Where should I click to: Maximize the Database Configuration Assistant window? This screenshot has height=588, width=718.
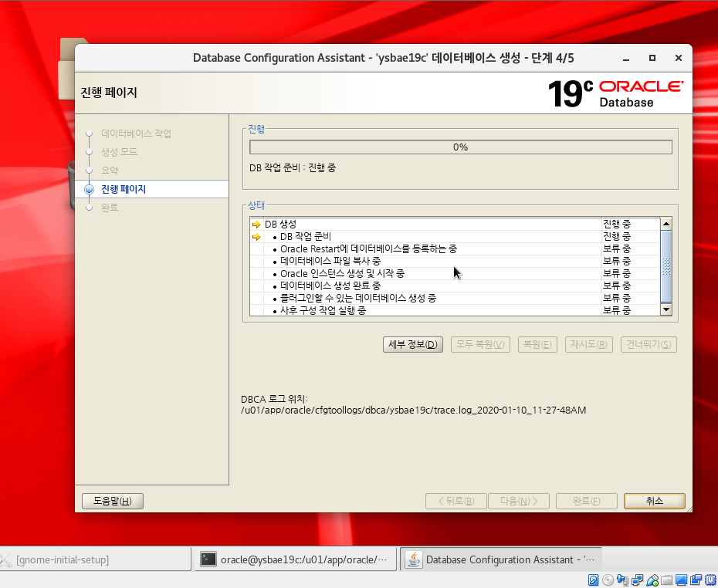(x=652, y=58)
